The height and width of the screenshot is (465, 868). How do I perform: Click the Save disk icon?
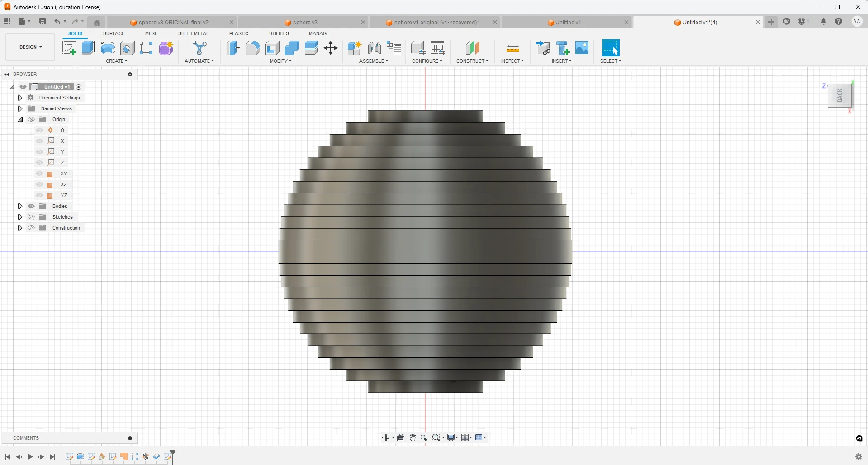pyautogui.click(x=43, y=21)
